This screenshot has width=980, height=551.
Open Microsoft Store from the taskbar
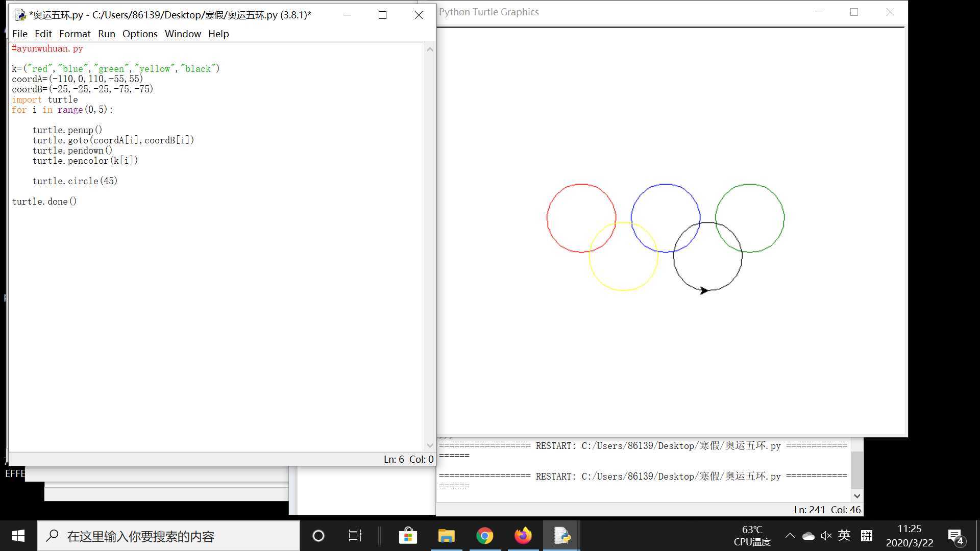point(408,536)
